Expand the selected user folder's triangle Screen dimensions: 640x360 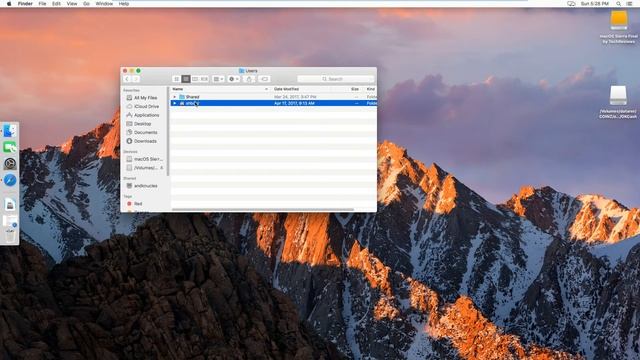(175, 103)
